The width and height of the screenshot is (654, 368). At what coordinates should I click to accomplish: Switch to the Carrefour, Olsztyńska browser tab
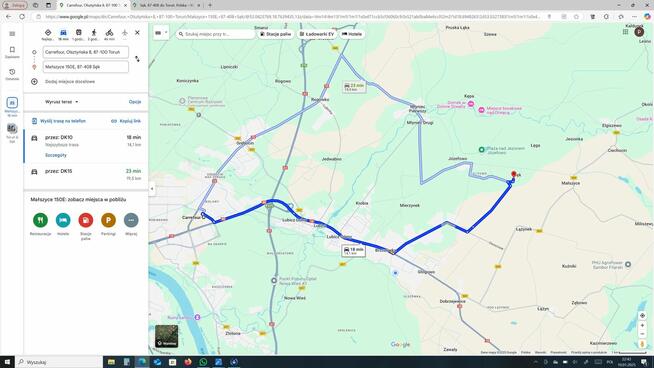tap(93, 5)
